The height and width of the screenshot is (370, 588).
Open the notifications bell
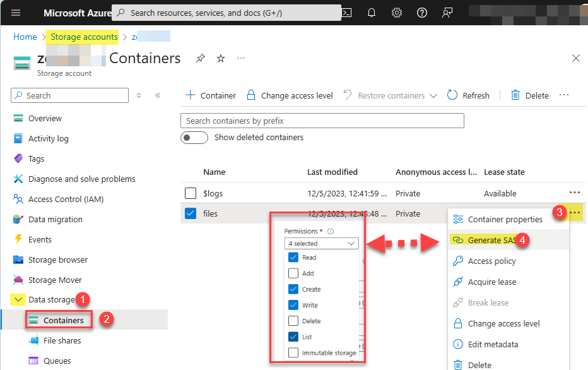[x=372, y=13]
